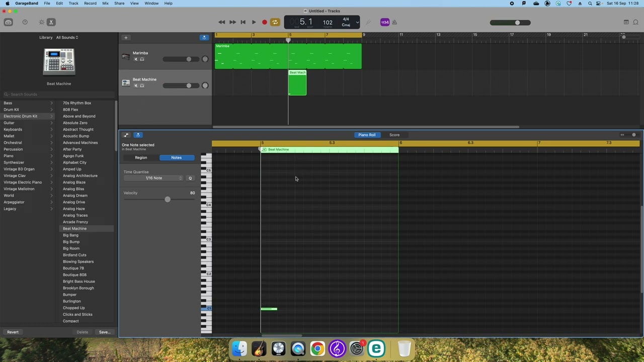Toggle Cycle mode button

[275, 22]
